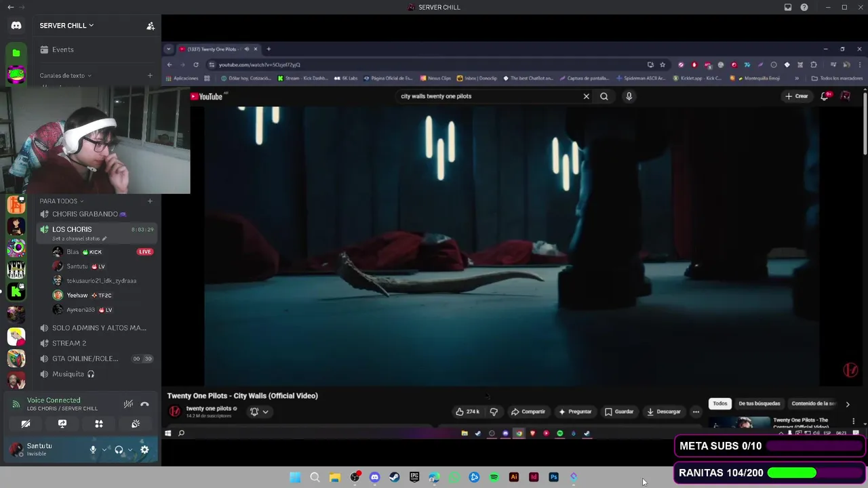Screen dimensions: 868x488
Task: Open microphone input options chevron
Action: point(104,449)
